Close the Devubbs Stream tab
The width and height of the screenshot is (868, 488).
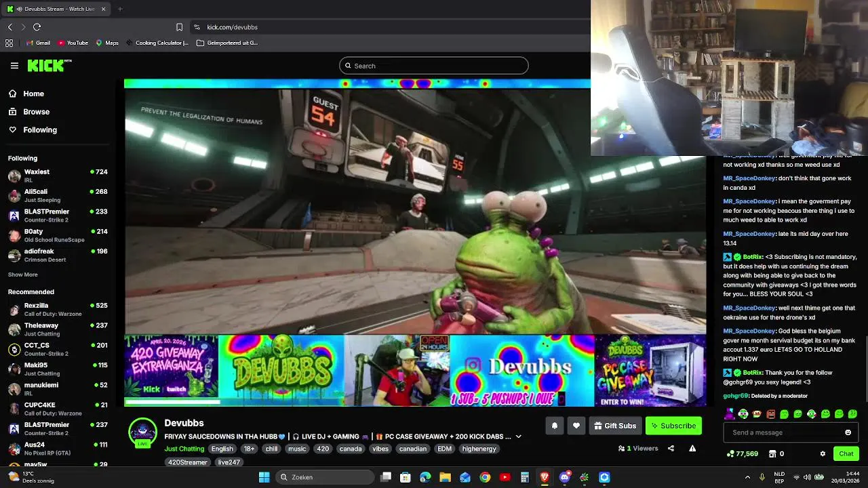[104, 9]
